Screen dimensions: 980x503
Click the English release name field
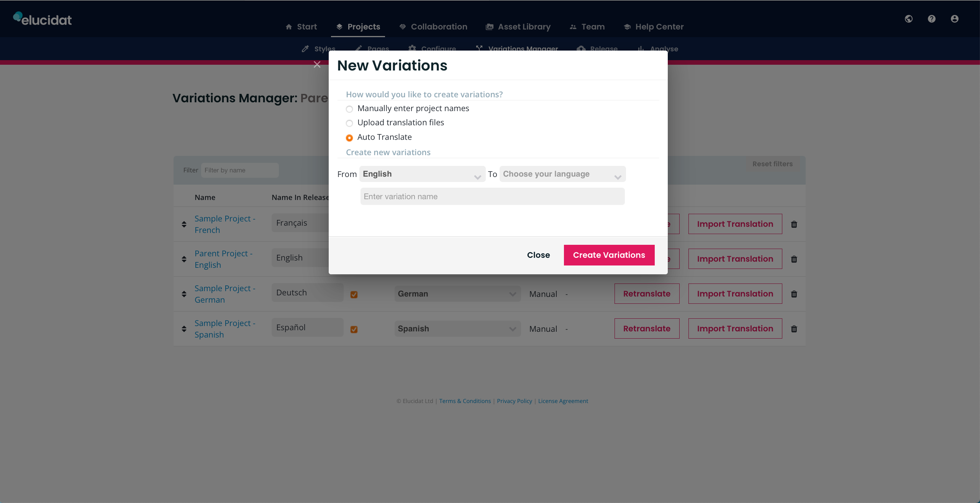tap(300, 258)
